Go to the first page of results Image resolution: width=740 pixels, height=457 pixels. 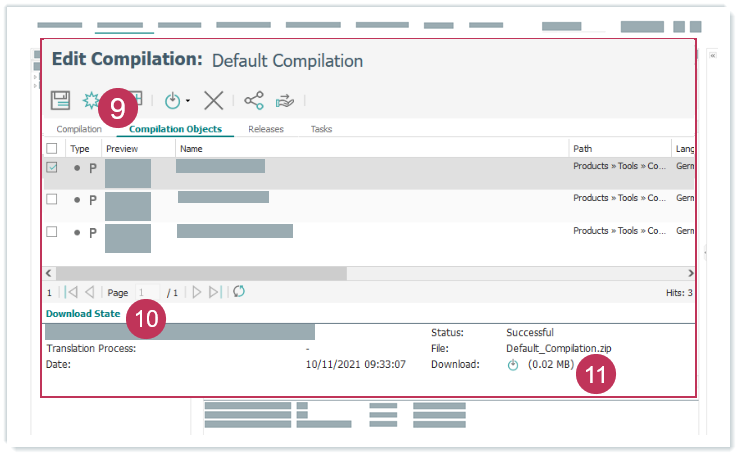[71, 292]
